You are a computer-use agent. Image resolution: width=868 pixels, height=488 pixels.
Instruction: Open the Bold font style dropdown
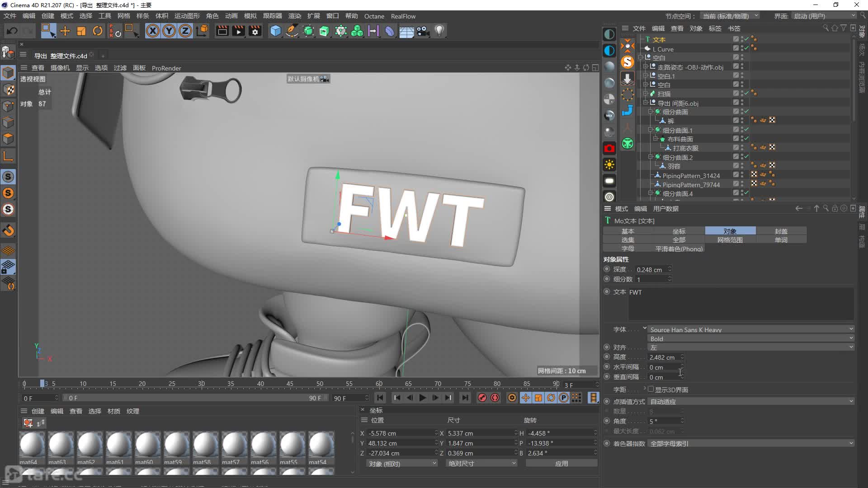[x=750, y=338]
